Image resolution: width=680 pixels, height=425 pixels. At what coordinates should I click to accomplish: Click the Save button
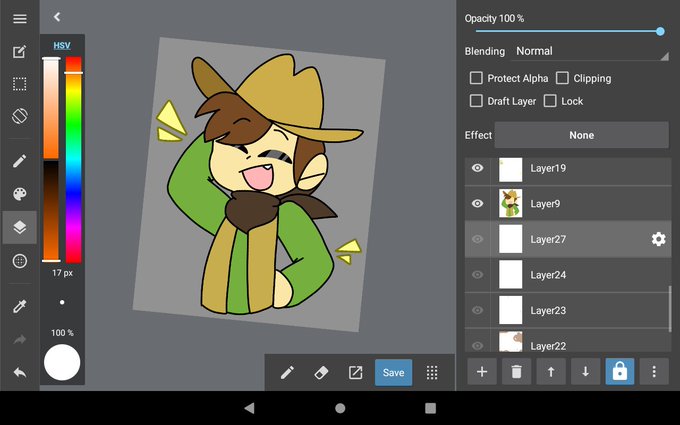pos(393,373)
